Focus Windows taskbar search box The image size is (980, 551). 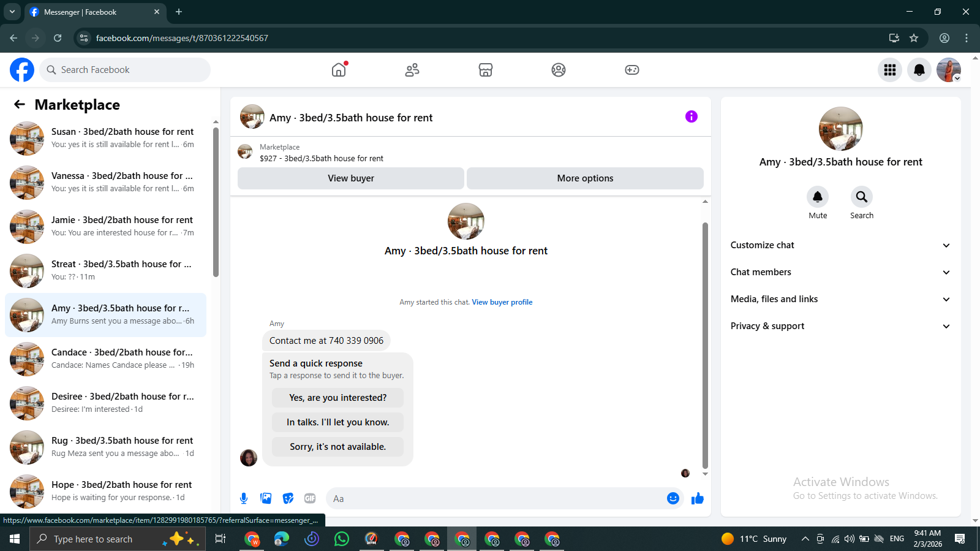click(118, 539)
